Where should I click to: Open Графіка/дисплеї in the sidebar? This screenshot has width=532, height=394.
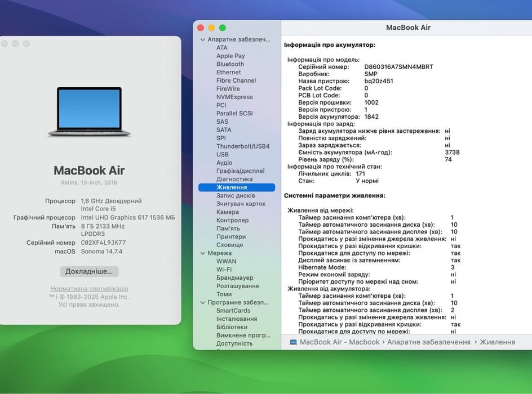(x=241, y=171)
